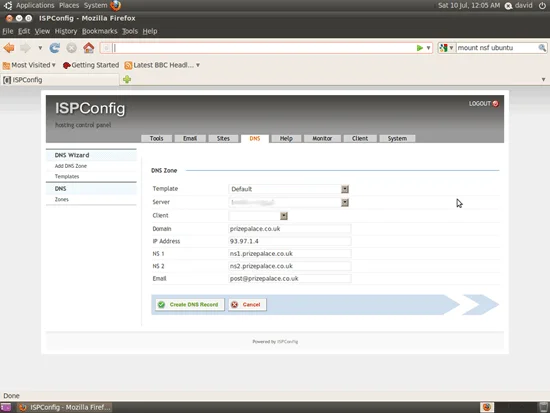Screen dimensions: 550x413
Task: Switch to the Email tab
Action: pyautogui.click(x=190, y=138)
